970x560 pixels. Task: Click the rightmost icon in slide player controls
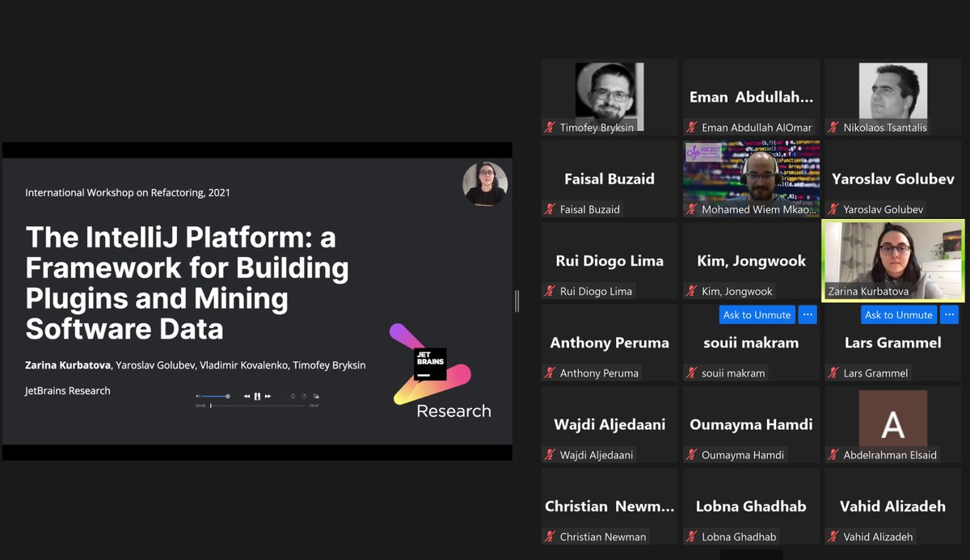click(316, 396)
